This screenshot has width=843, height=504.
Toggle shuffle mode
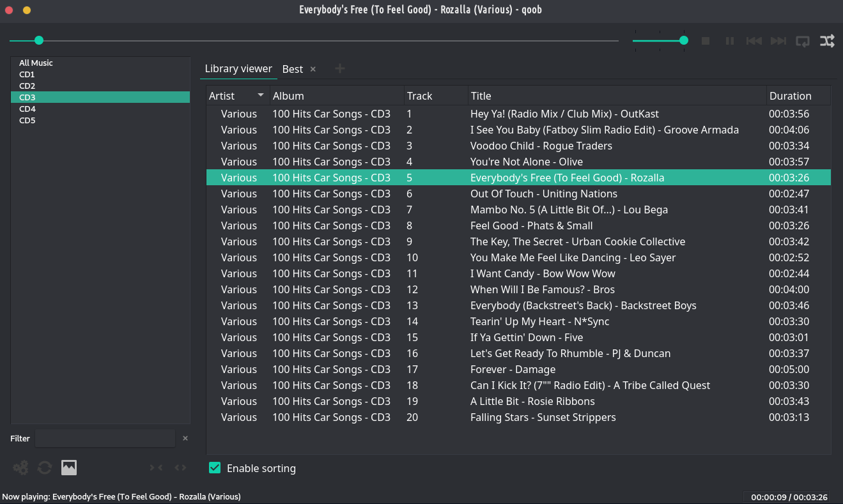coord(827,41)
